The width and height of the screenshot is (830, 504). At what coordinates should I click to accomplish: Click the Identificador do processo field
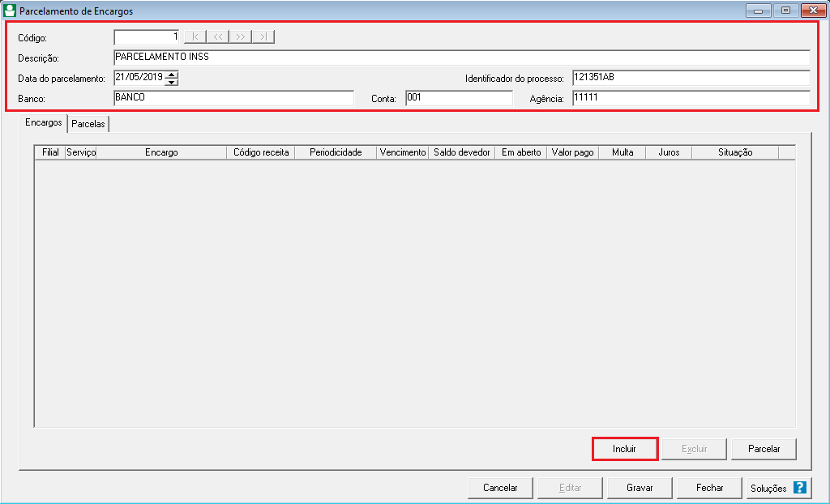tap(691, 78)
